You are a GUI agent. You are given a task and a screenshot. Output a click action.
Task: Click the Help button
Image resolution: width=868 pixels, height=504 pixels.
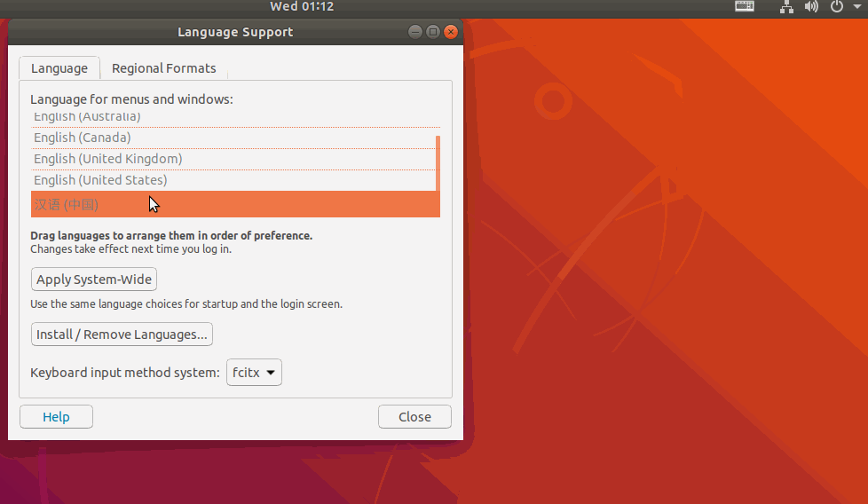click(x=56, y=417)
